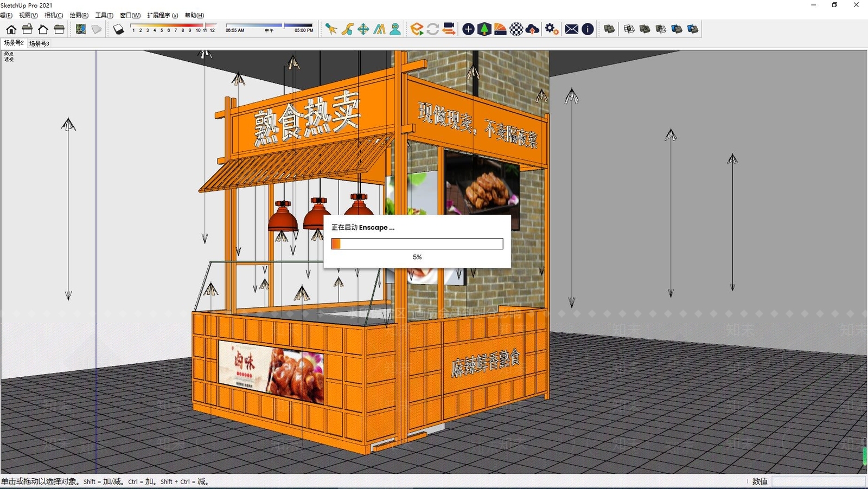Viewport: 868px width, 489px height.
Task: Toggle Enscape live updates sync icon
Action: [432, 29]
